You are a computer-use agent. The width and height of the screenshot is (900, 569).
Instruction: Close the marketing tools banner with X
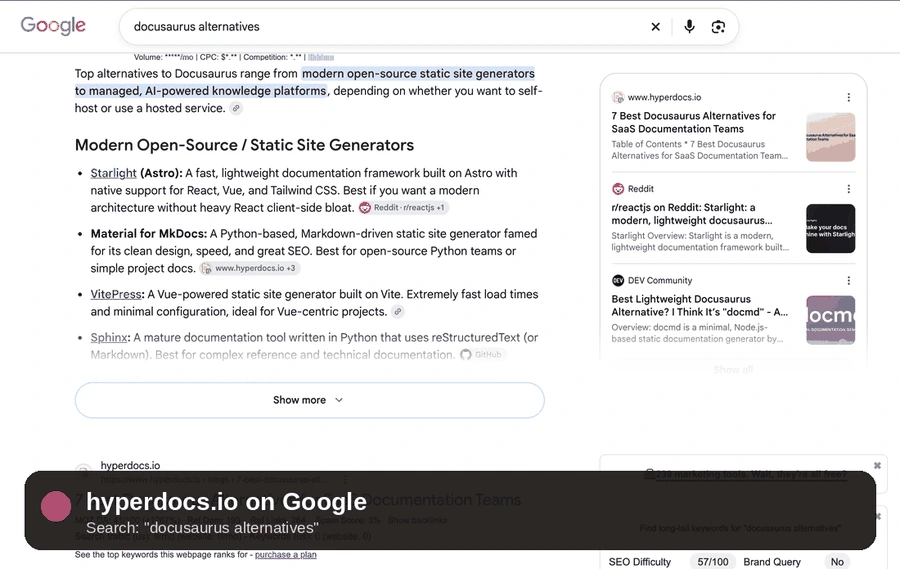877,466
